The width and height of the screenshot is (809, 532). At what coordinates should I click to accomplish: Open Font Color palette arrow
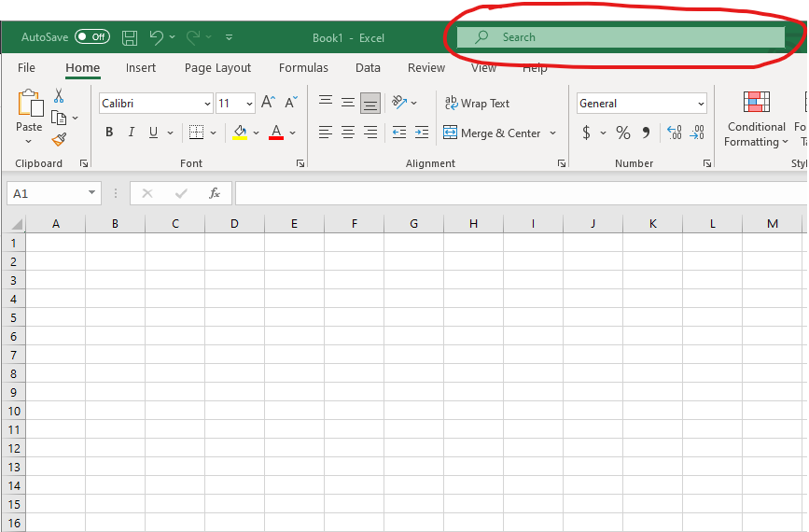pyautogui.click(x=293, y=133)
